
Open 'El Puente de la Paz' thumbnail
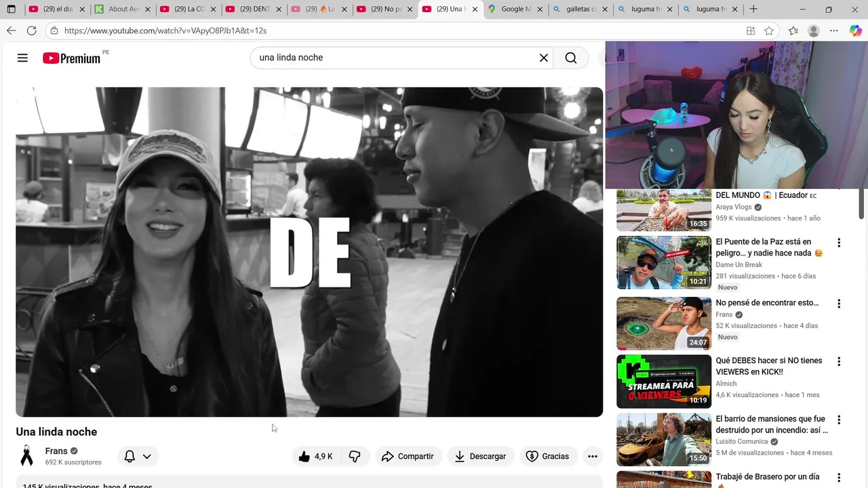[664, 262]
